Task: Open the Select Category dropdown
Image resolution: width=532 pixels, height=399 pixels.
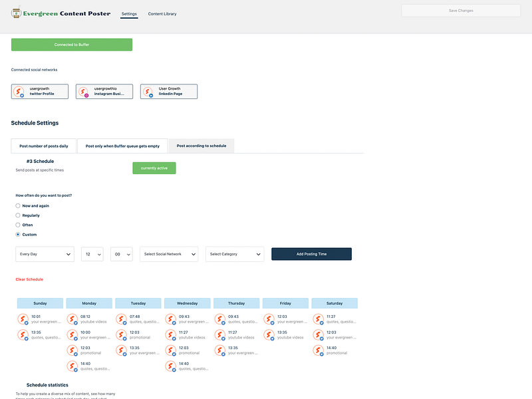Action: click(235, 254)
